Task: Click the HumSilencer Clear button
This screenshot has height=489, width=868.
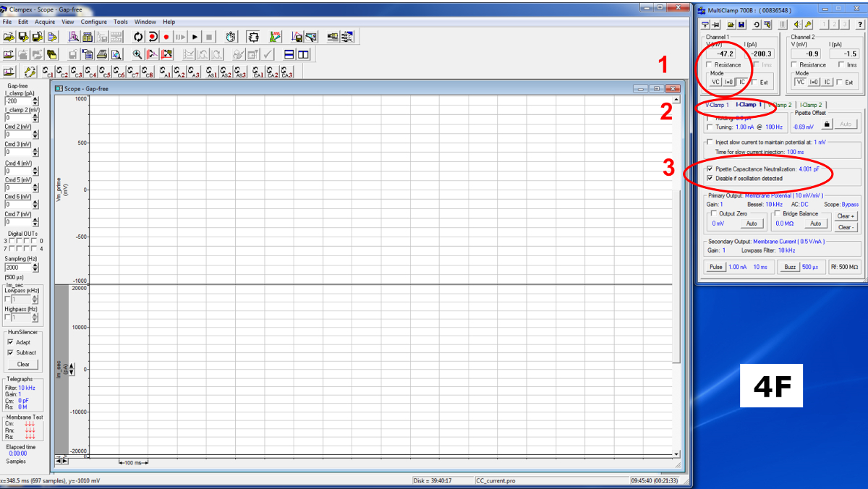Action: [x=23, y=364]
